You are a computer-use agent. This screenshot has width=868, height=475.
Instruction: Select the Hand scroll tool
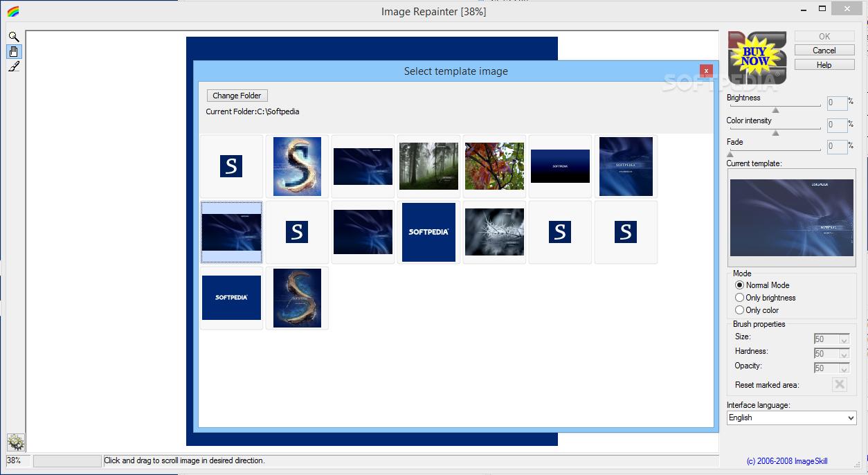point(14,51)
